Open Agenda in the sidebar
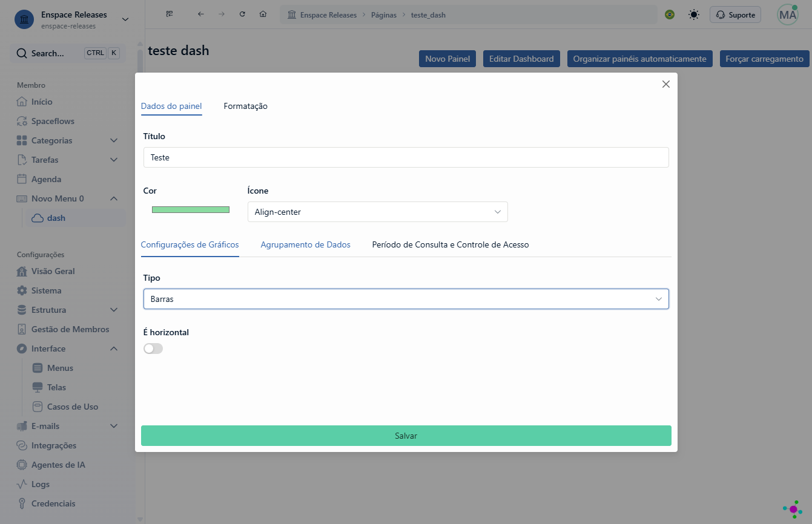Image resolution: width=812 pixels, height=524 pixels. click(x=68, y=179)
